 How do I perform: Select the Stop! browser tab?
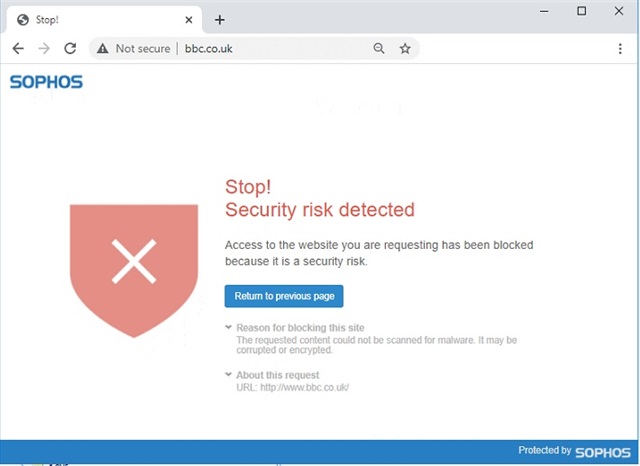102,20
